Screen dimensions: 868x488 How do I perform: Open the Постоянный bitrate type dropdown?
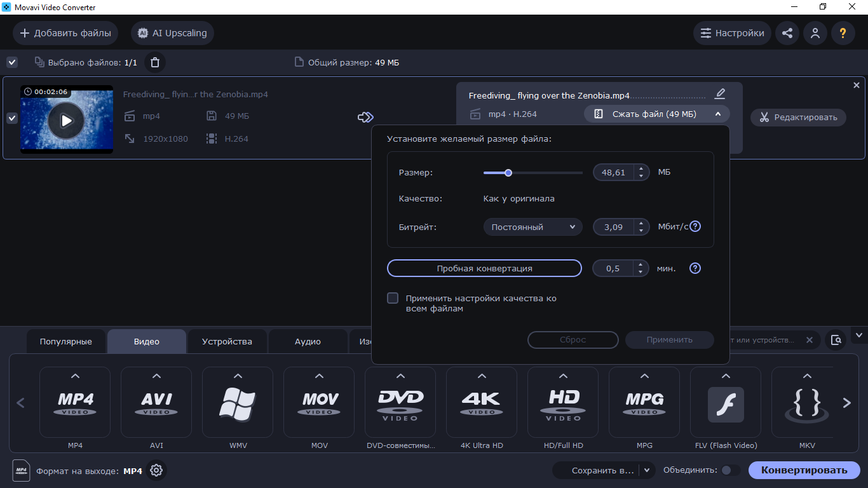533,227
